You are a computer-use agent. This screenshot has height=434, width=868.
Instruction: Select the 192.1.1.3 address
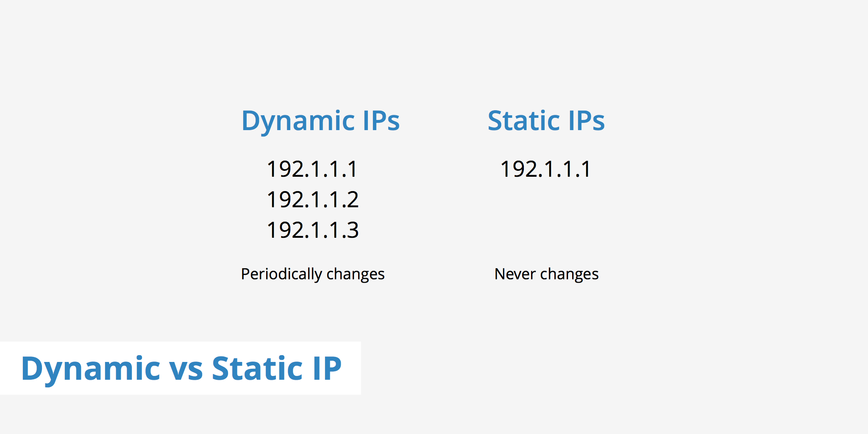click(313, 230)
